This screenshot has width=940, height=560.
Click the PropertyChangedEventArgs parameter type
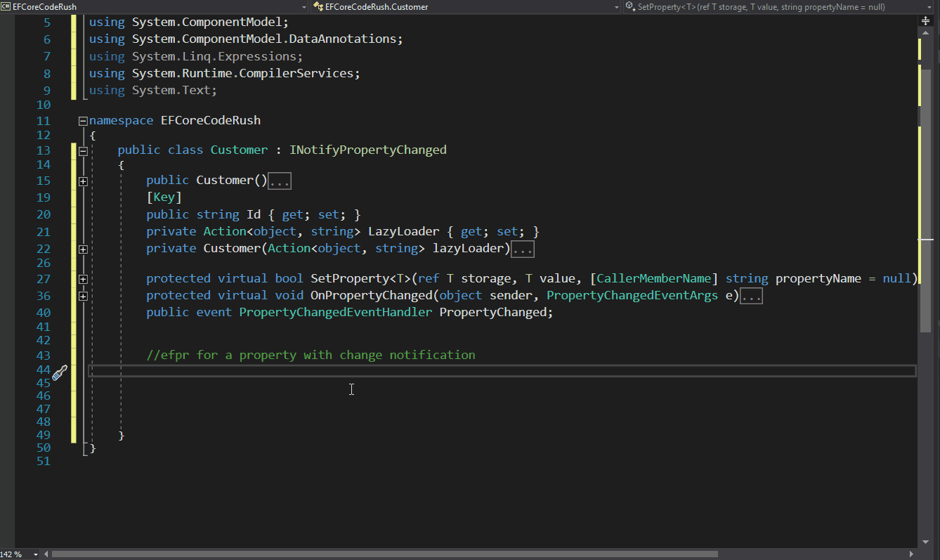[632, 295]
